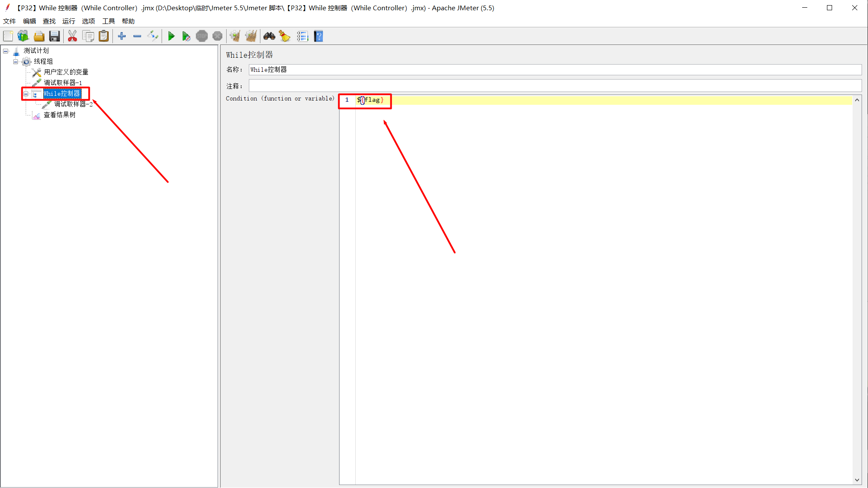Collapse the While控制器 tree node
This screenshot has height=488, width=868.
click(26, 93)
